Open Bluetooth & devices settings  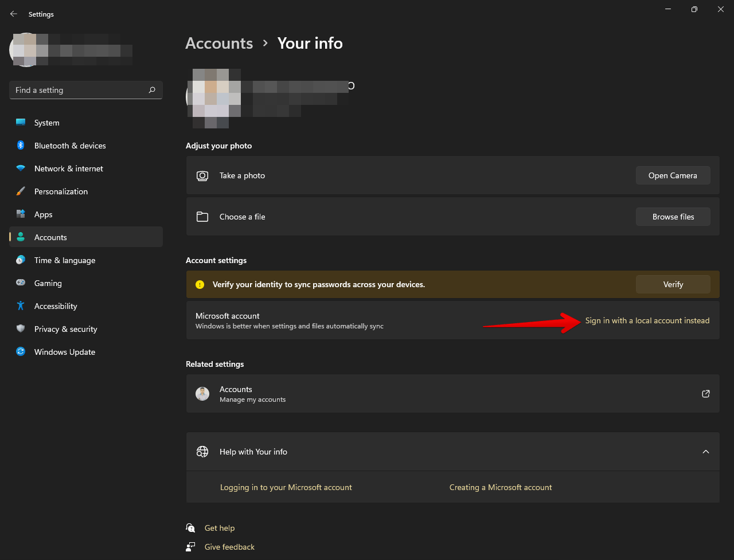(x=86, y=146)
